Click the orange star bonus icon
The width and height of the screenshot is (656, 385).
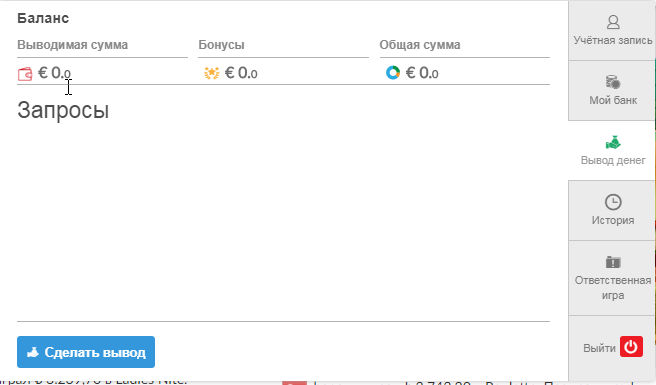click(x=212, y=73)
